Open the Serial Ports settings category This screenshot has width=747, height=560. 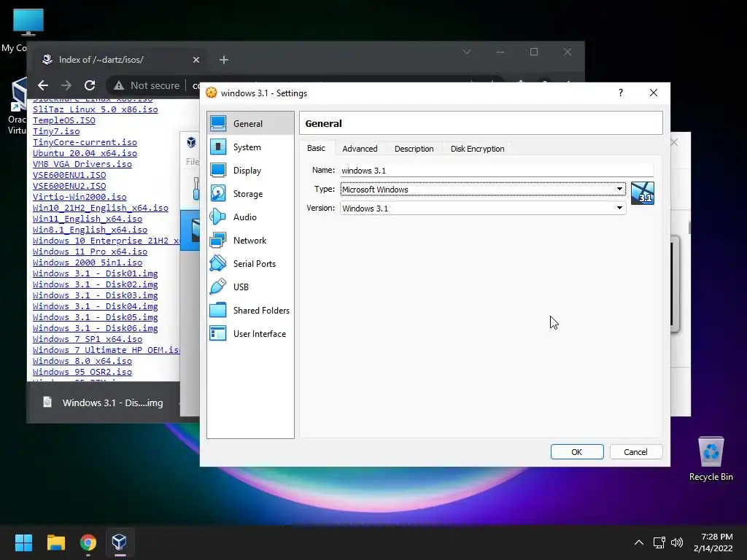(x=251, y=264)
